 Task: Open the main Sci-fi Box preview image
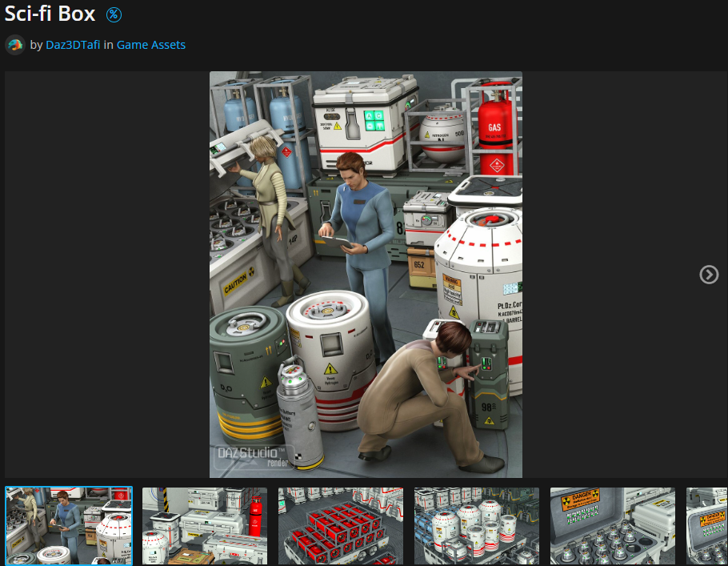tap(366, 274)
